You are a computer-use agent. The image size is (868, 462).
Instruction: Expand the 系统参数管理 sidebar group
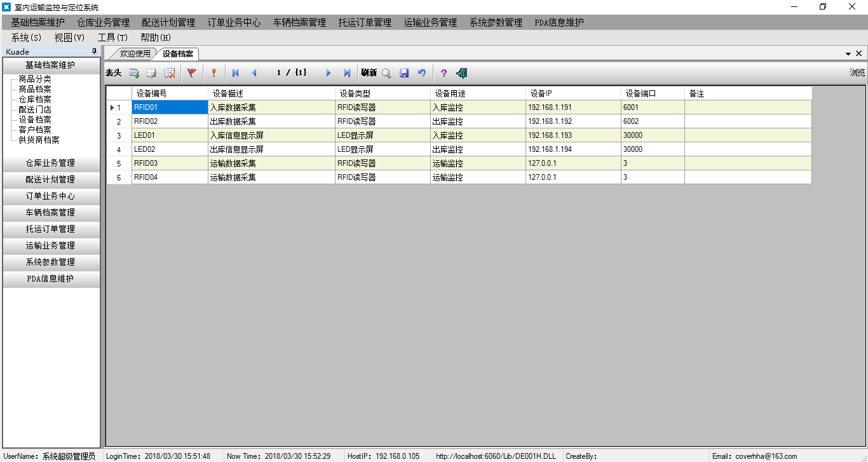[x=51, y=262]
